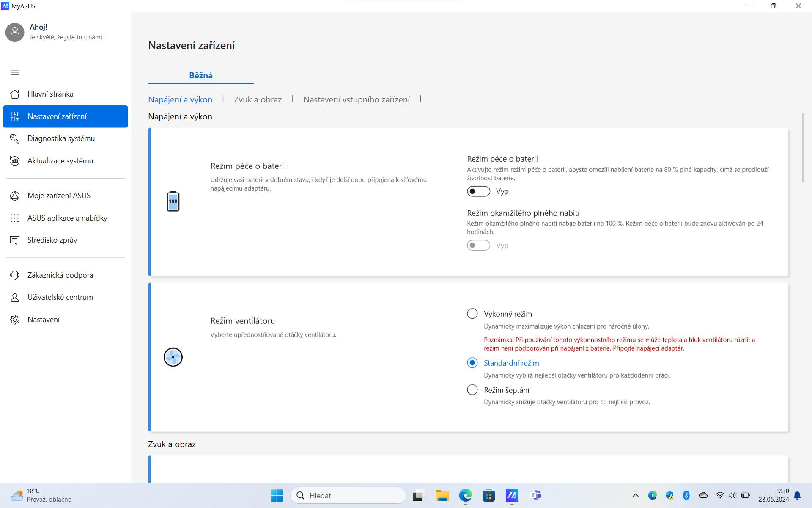Image resolution: width=812 pixels, height=508 pixels.
Task: Click the message icon beside Středisko zpráv
Action: pos(15,240)
